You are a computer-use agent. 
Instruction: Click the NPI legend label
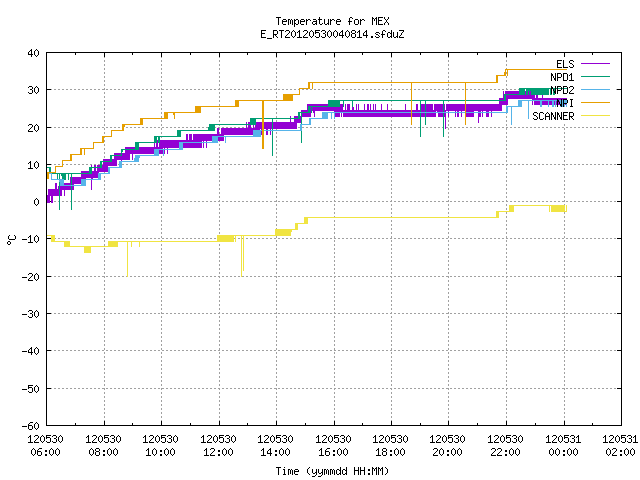click(x=565, y=103)
